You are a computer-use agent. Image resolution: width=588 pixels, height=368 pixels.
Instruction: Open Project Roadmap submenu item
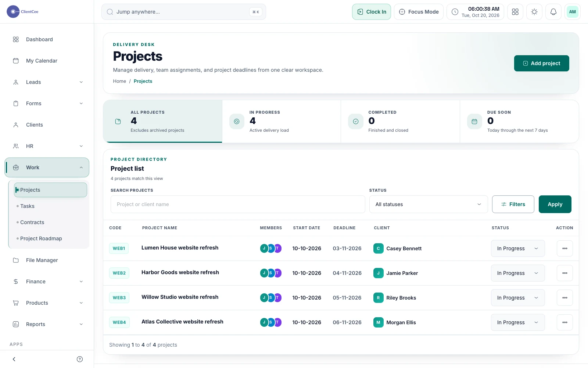pyautogui.click(x=50, y=238)
